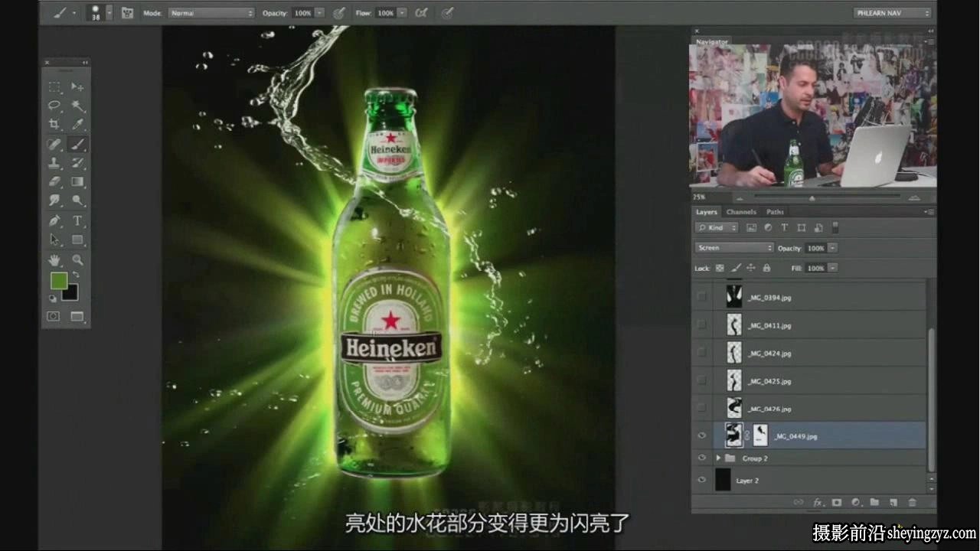Image resolution: width=980 pixels, height=551 pixels.
Task: Open the Screen blending mode dropdown
Action: pyautogui.click(x=734, y=248)
